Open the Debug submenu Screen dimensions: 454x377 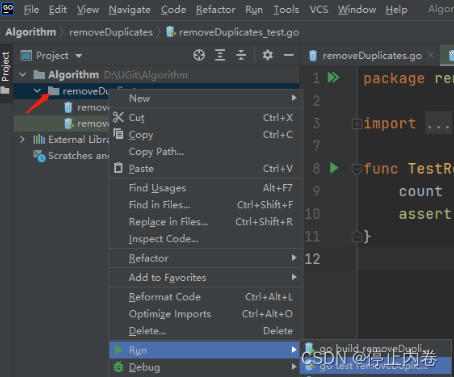point(206,367)
